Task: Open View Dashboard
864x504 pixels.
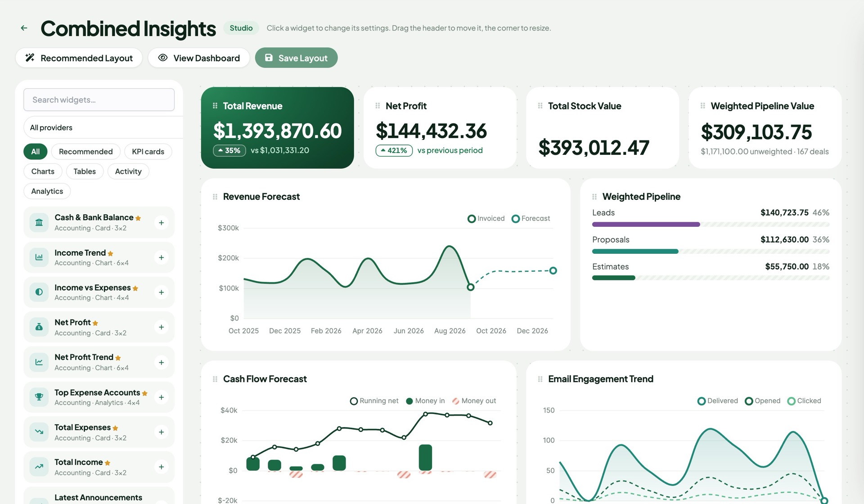Action: click(x=199, y=58)
